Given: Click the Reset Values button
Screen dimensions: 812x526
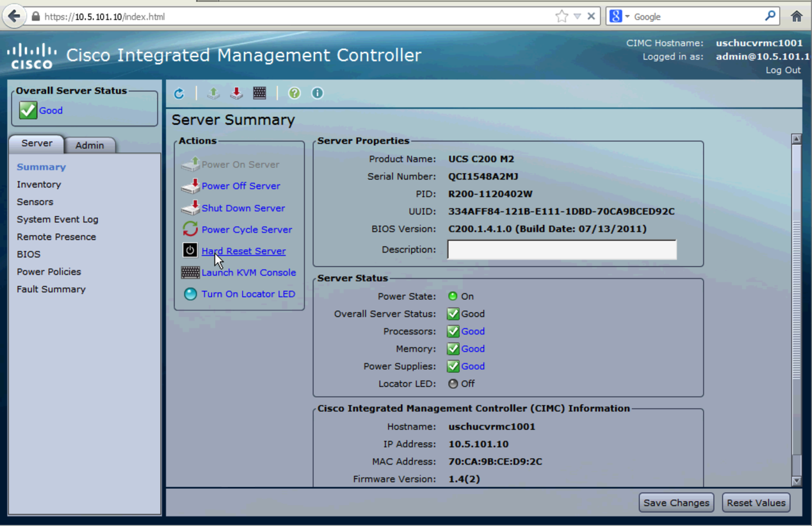Looking at the screenshot, I should (x=756, y=503).
